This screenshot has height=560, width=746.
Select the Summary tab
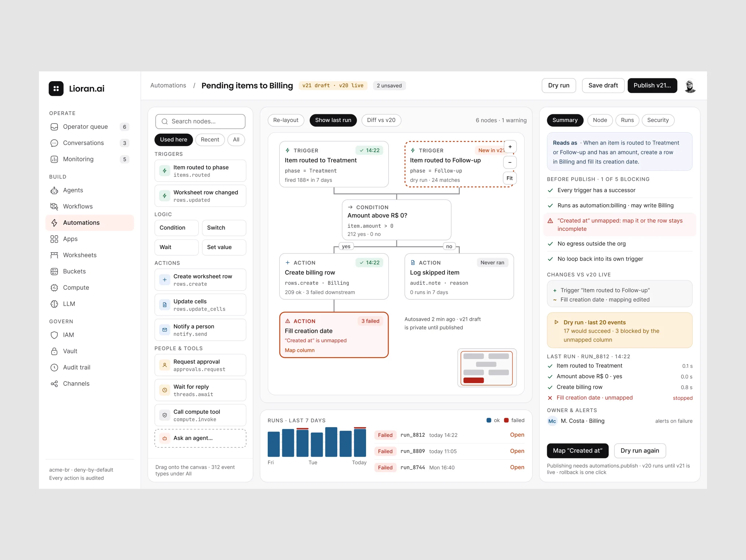point(565,120)
